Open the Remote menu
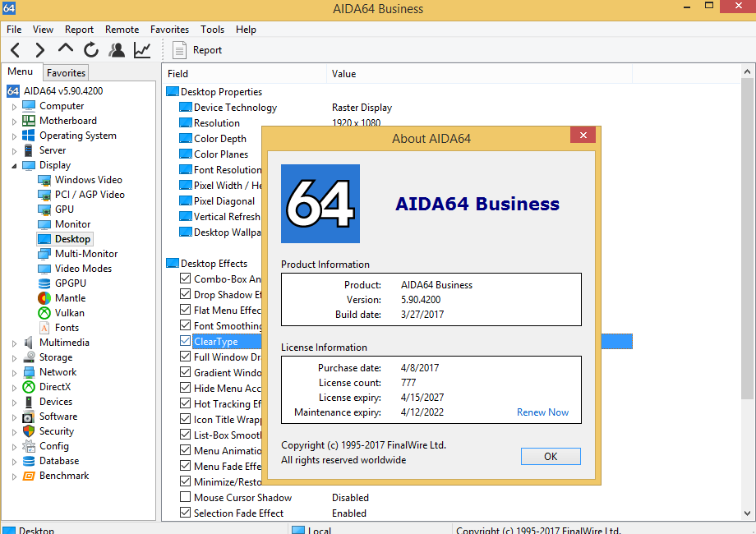The height and width of the screenshot is (534, 756). (122, 30)
